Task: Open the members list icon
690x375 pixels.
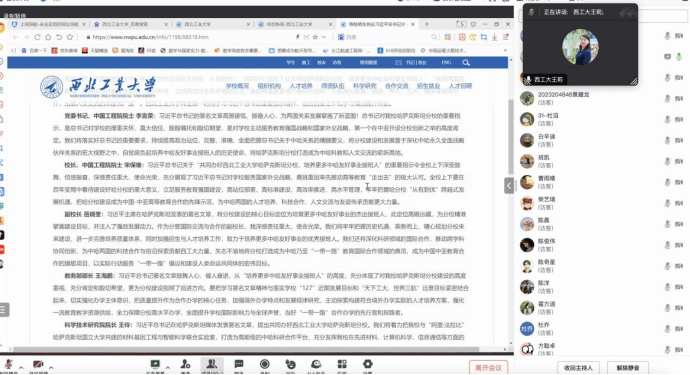Action: (212, 364)
